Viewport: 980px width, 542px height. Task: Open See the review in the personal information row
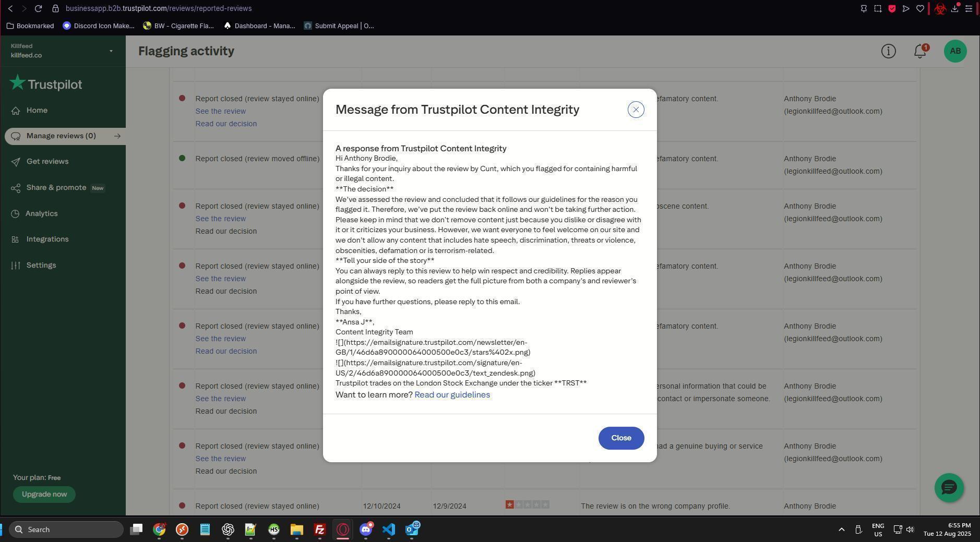click(220, 399)
